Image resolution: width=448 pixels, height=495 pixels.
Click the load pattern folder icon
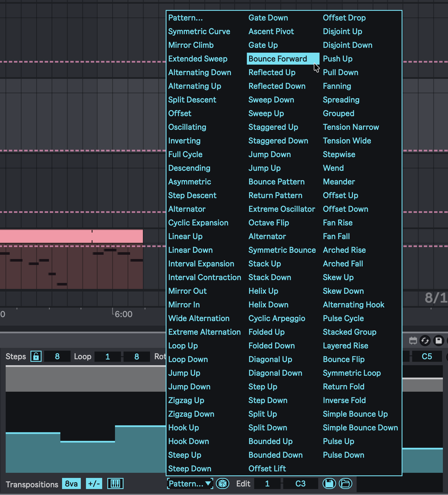point(346,484)
